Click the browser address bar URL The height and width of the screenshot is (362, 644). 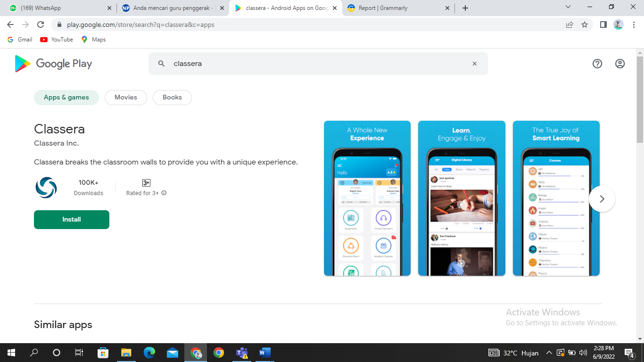pyautogui.click(x=140, y=25)
